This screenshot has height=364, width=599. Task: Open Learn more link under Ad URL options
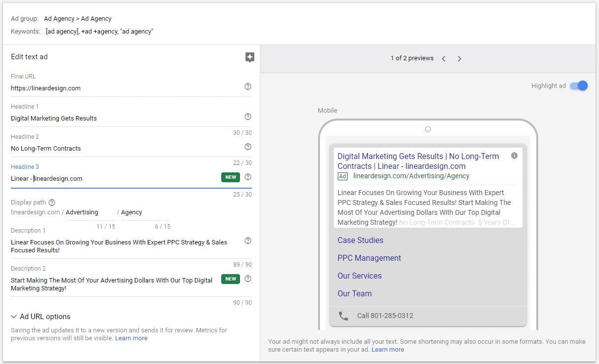click(x=131, y=338)
